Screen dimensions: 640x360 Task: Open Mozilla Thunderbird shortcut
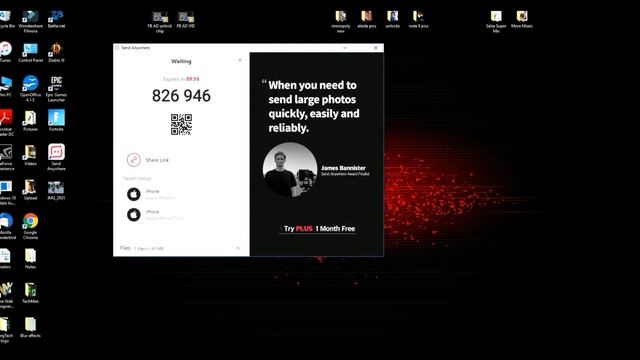point(7,226)
